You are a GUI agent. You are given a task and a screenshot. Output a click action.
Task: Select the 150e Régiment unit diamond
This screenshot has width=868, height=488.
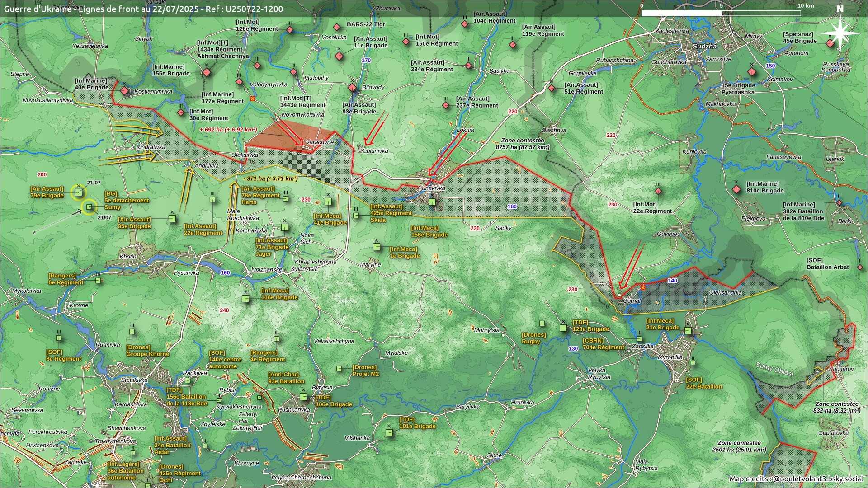tap(406, 42)
